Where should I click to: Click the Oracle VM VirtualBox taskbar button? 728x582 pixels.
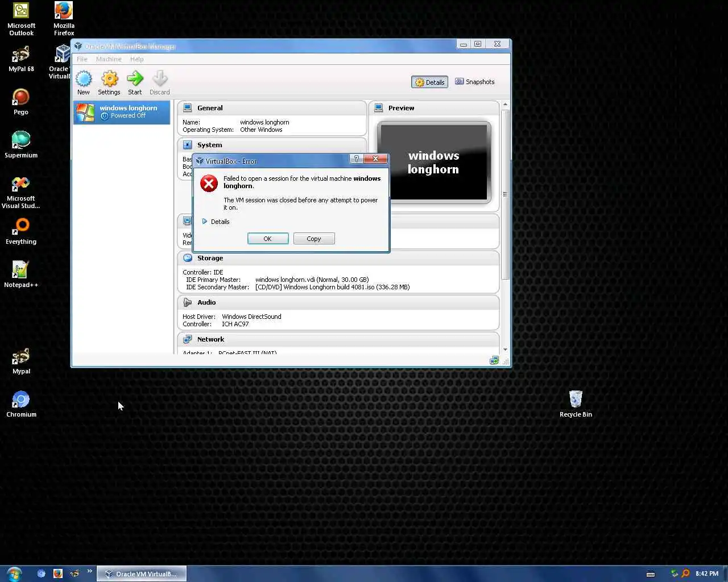pyautogui.click(x=142, y=574)
